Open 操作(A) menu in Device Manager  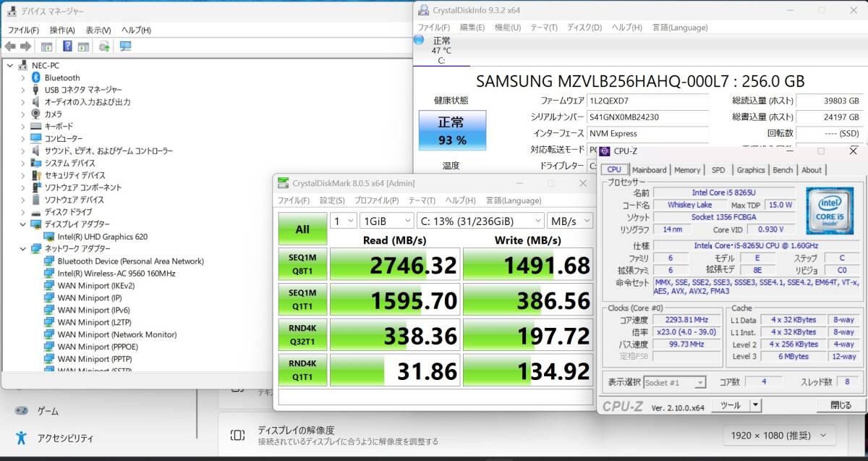[62, 30]
